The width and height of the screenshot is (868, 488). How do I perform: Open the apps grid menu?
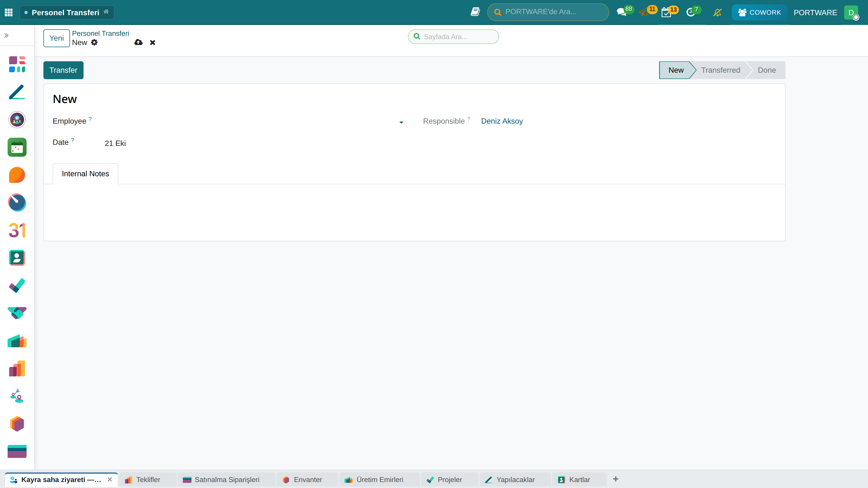pyautogui.click(x=9, y=12)
